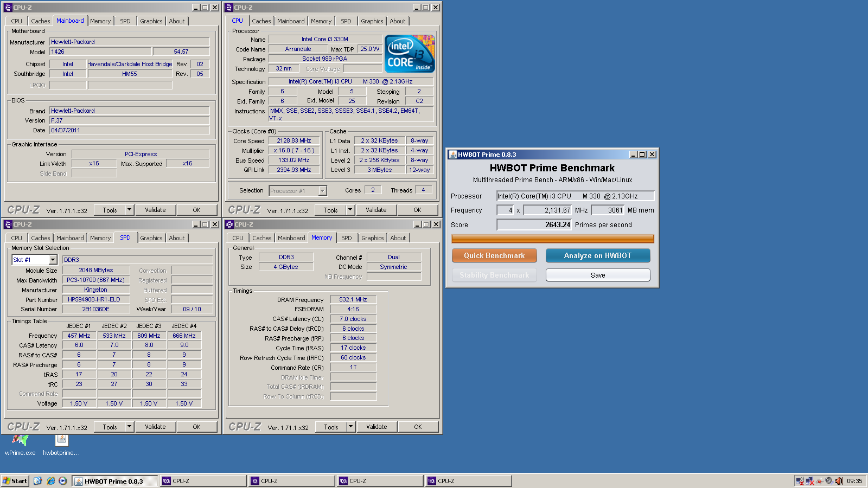Click the Southbridge value HM55
This screenshot has width=868, height=488.
(130, 74)
